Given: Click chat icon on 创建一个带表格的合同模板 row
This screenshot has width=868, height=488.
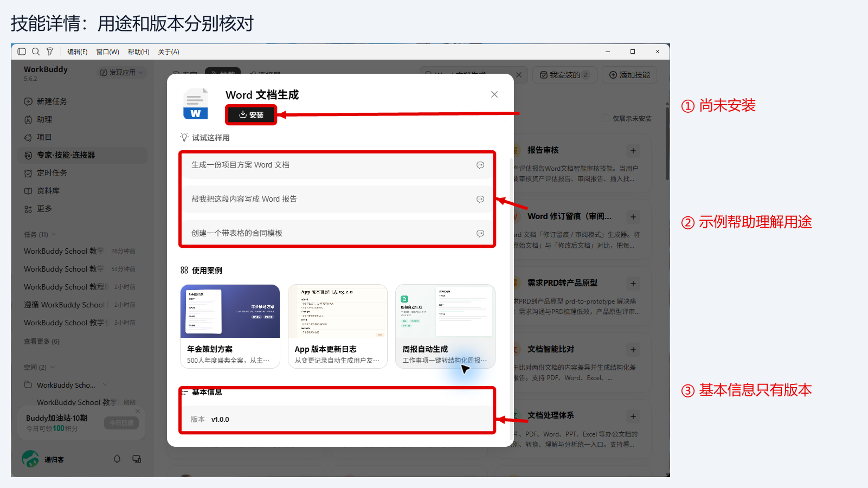Looking at the screenshot, I should click(x=480, y=233).
